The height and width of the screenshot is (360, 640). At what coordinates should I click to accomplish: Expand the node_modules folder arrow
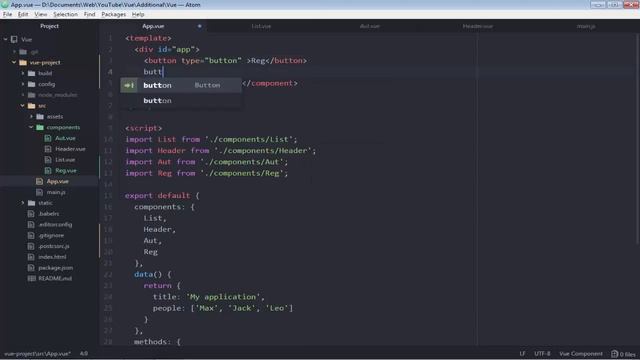coord(23,95)
